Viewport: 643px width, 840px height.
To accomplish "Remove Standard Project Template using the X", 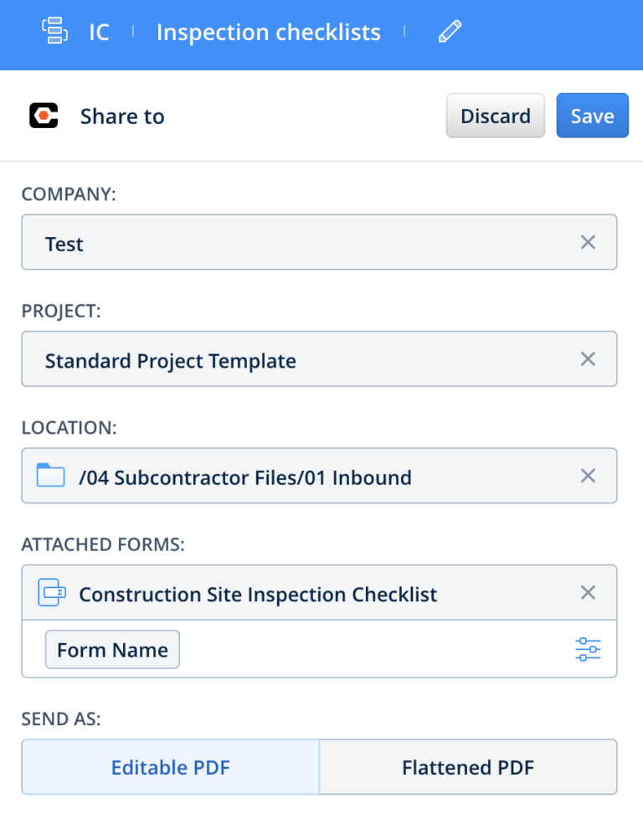I will [x=588, y=358].
